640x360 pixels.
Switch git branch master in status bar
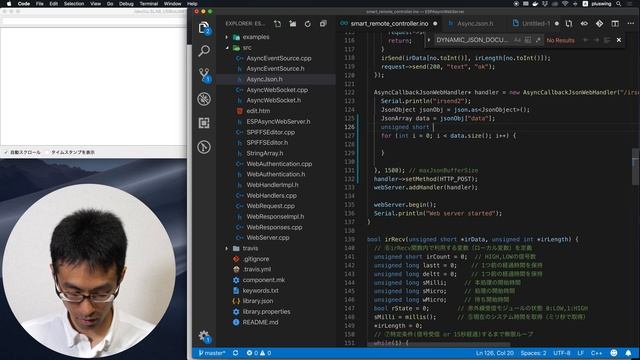coord(212,353)
